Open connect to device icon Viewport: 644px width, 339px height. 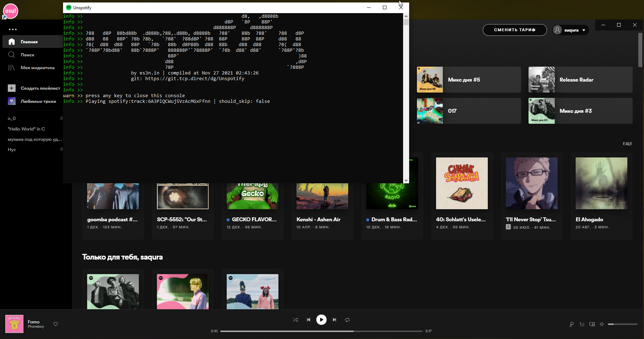[592, 324]
